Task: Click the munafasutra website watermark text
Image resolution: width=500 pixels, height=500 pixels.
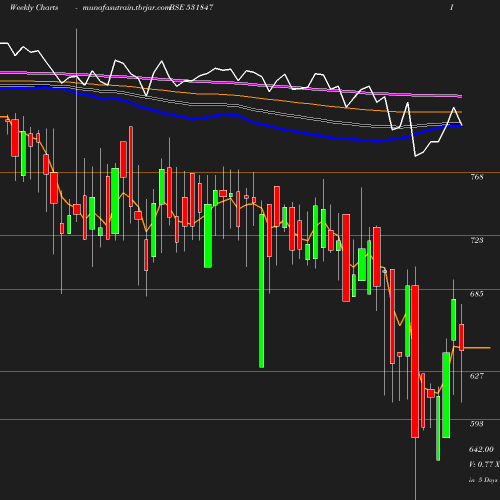Action: click(x=126, y=8)
